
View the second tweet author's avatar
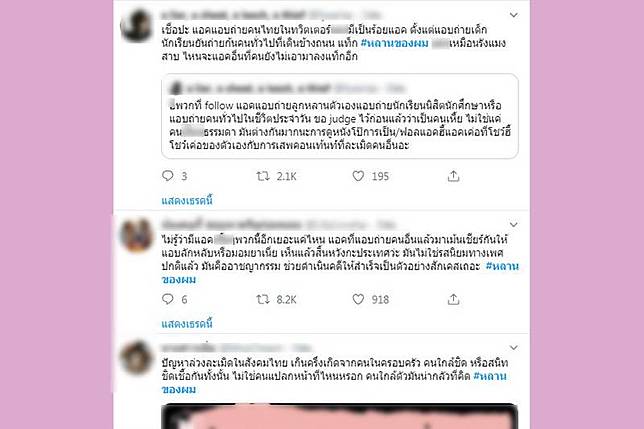(x=138, y=235)
